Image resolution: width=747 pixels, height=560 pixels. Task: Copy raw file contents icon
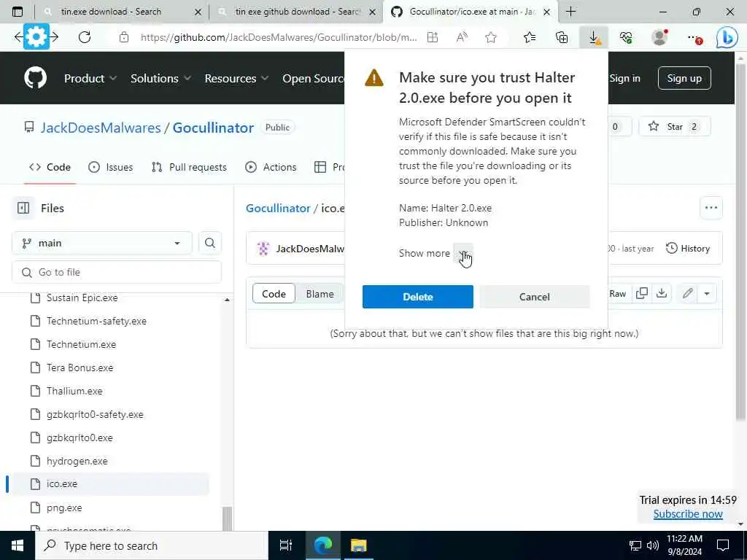pos(642,293)
